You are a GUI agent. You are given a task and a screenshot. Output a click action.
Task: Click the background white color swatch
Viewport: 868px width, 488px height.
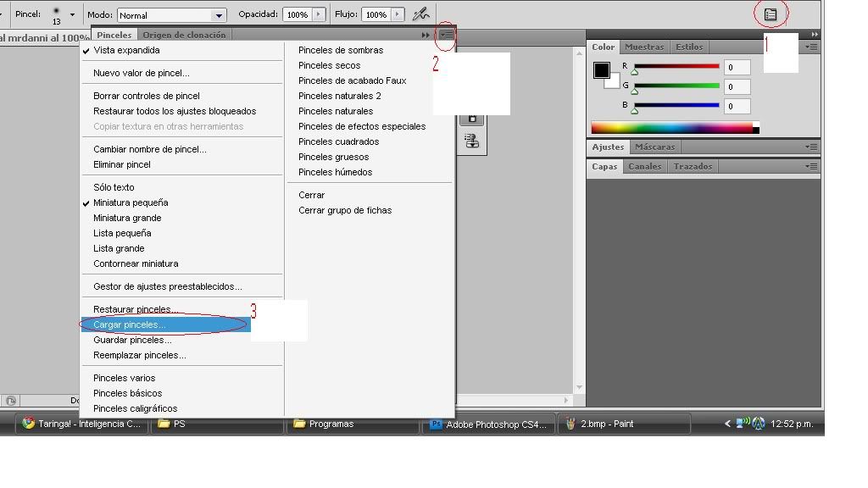(x=614, y=82)
